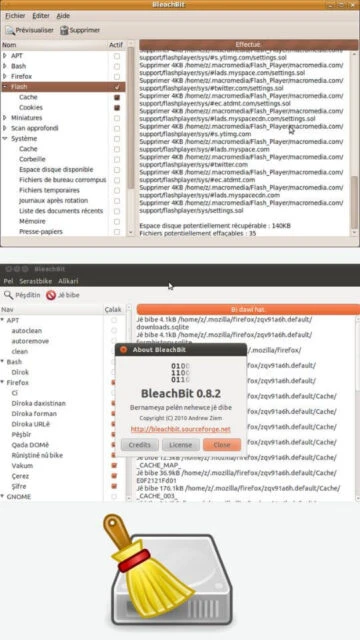The height and width of the screenshot is (640, 360).
Task: Collapse the Flash tree node
Action: [5, 87]
